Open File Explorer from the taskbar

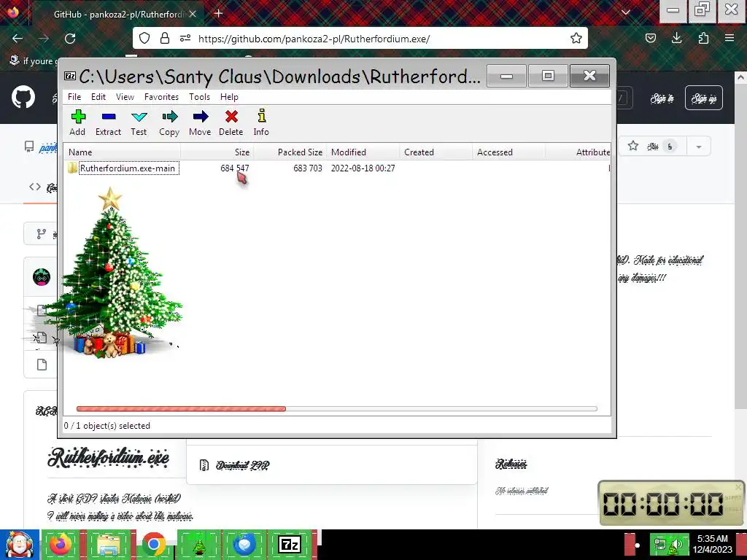109,545
